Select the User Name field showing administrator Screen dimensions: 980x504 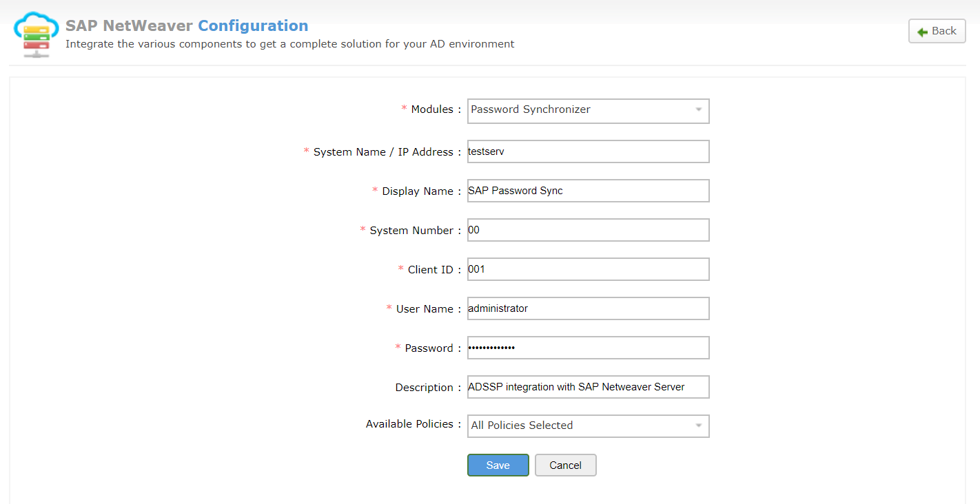pos(588,308)
